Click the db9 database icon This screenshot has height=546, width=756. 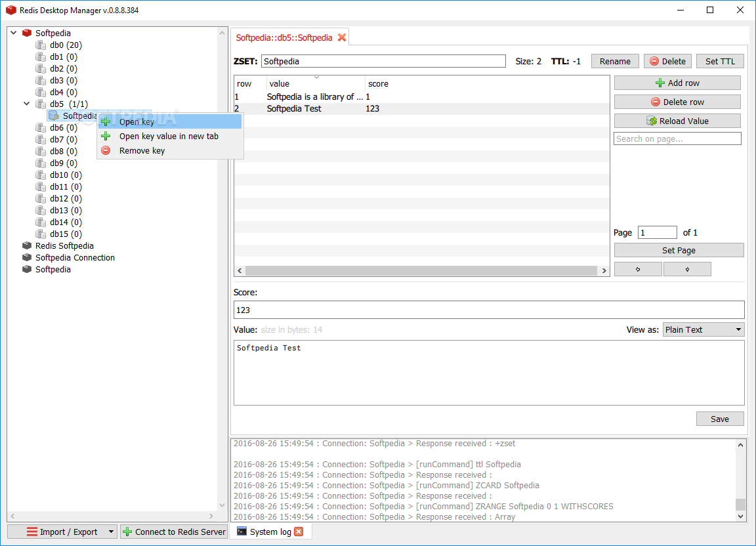coord(41,163)
